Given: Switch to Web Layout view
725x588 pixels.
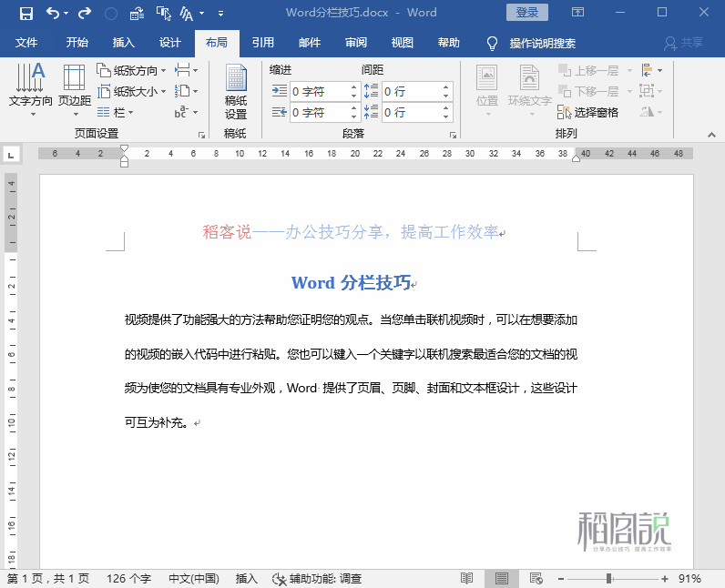Looking at the screenshot, I should [x=536, y=579].
